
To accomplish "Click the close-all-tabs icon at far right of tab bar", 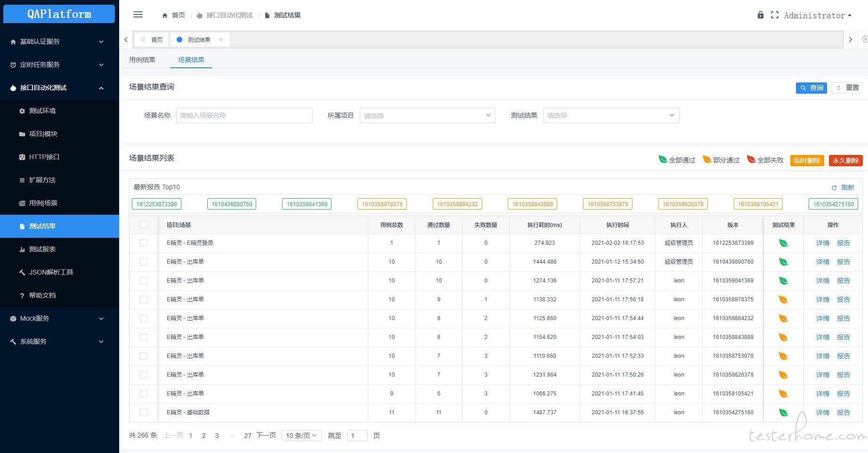I will tap(865, 40).
